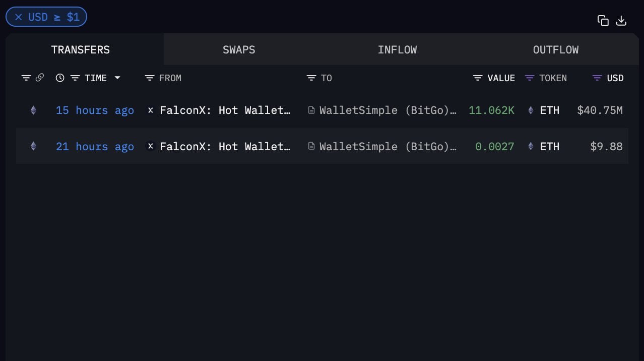Open the TIME column filter
The image size is (644, 361).
click(75, 78)
